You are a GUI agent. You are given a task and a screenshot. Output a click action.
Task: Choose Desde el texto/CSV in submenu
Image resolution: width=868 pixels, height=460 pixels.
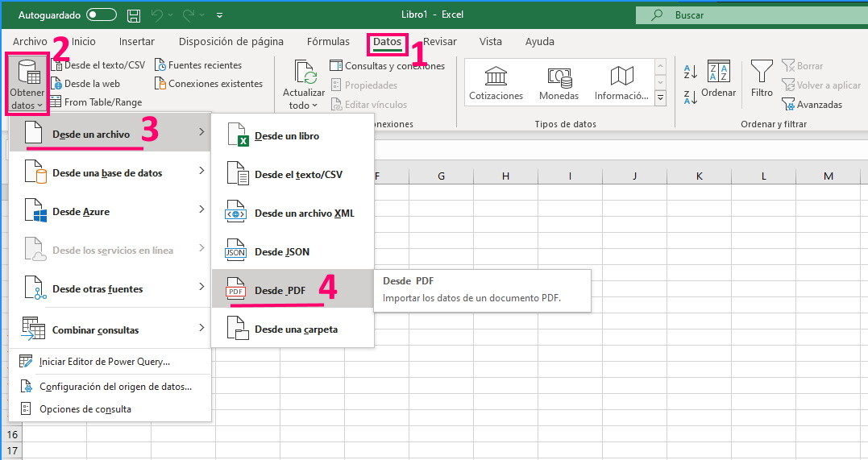[293, 174]
